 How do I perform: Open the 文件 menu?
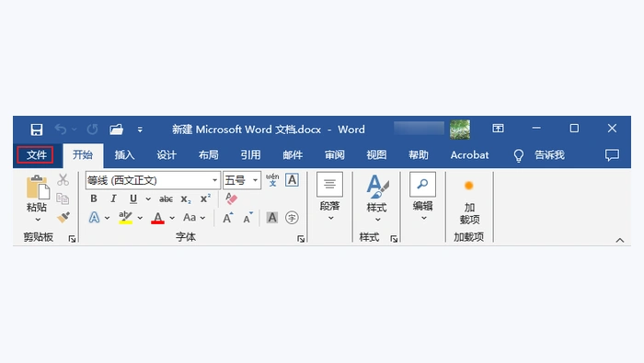point(36,154)
